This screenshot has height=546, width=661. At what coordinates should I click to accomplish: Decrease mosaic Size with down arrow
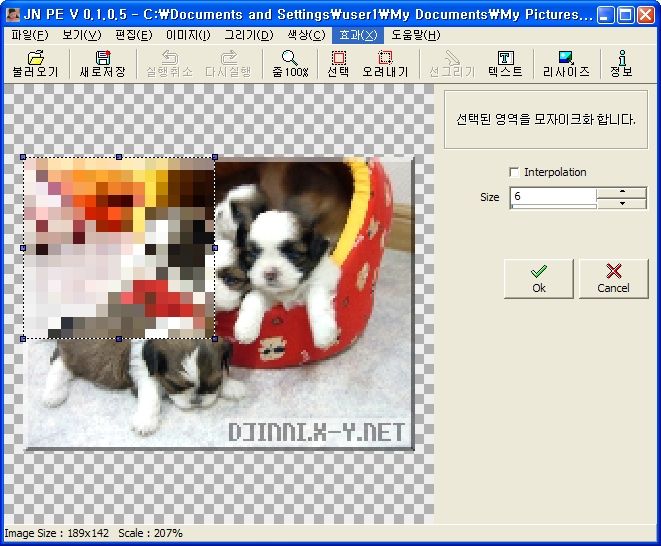[x=622, y=203]
